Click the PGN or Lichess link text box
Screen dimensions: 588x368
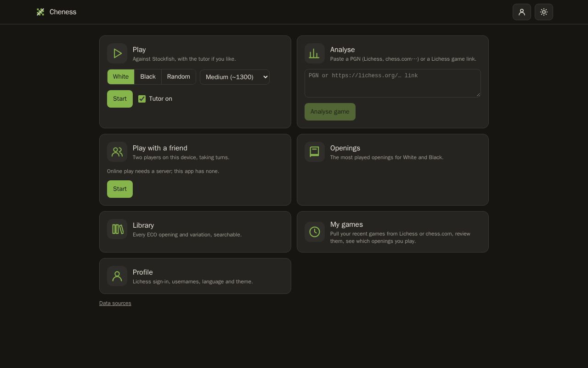click(393, 83)
